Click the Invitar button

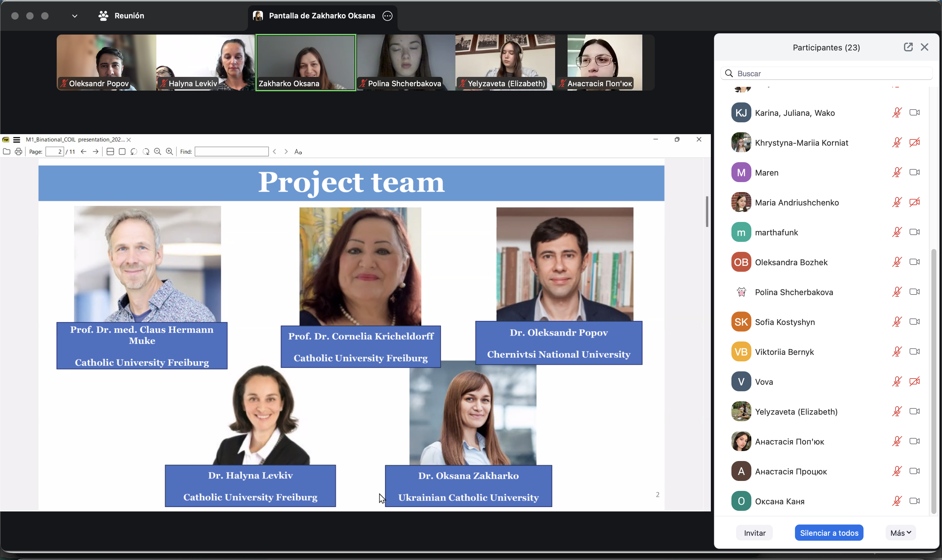point(754,533)
